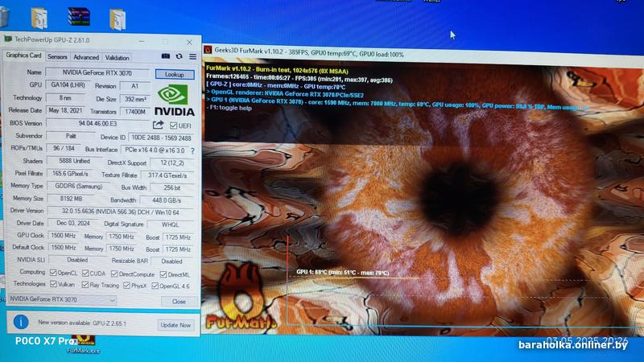Switch to the Graphics Card tab
644x362 pixels.
pos(23,56)
